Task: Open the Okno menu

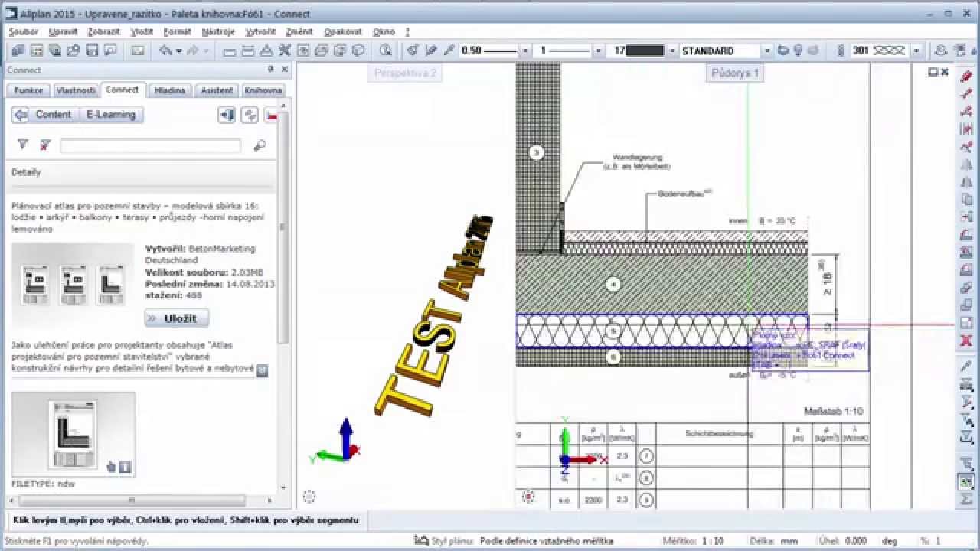Action: click(x=384, y=31)
